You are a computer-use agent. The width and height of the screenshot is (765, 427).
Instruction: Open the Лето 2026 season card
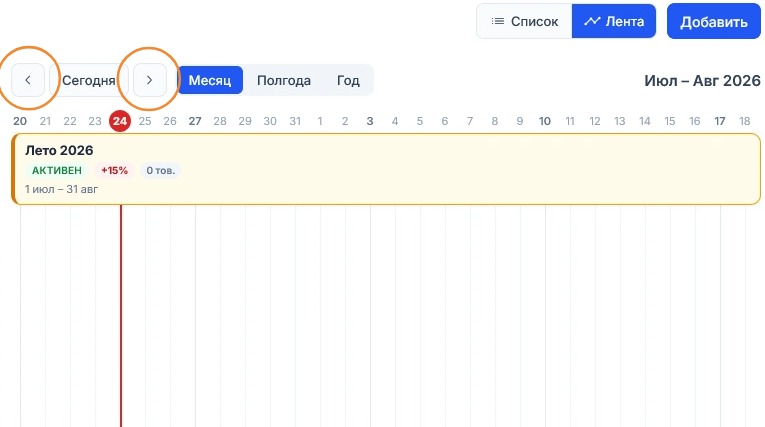pos(386,169)
